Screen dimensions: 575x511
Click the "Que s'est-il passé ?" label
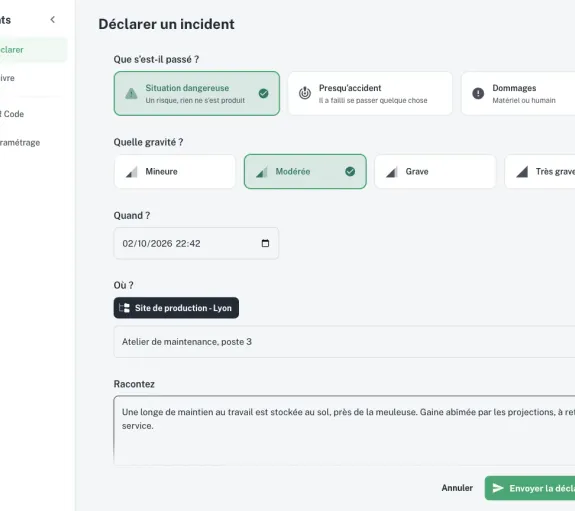[x=156, y=59]
